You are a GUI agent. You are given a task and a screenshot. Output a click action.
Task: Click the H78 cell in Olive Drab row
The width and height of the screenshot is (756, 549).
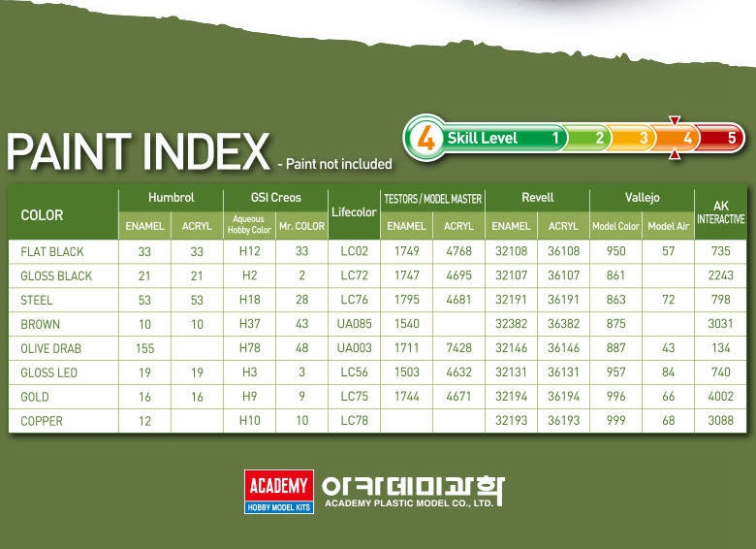[250, 348]
